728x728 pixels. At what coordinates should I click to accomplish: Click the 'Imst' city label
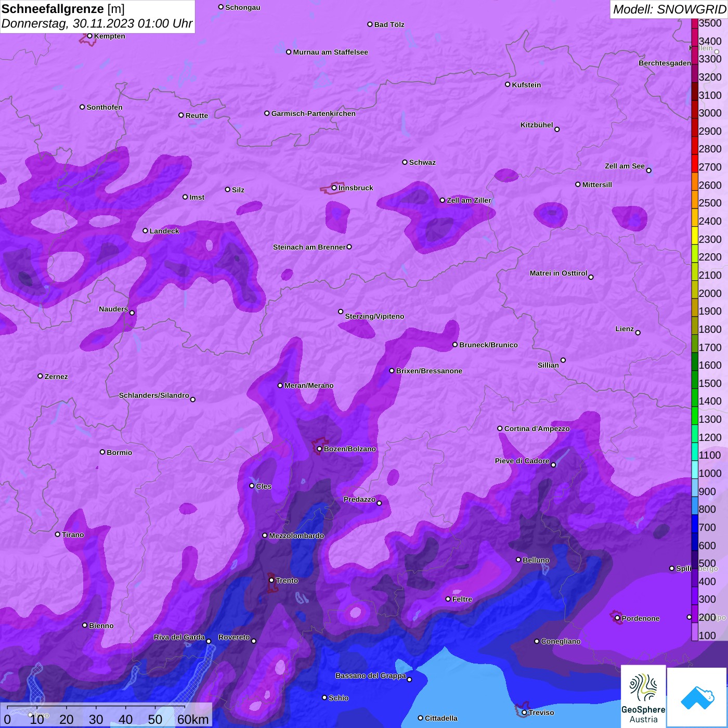point(197,198)
